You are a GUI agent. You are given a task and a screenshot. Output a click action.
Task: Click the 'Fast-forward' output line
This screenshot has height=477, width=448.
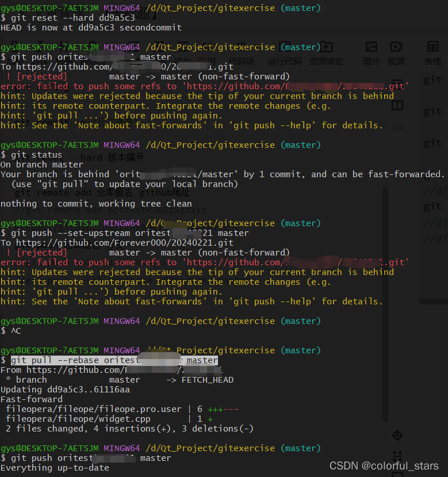[x=32, y=399]
